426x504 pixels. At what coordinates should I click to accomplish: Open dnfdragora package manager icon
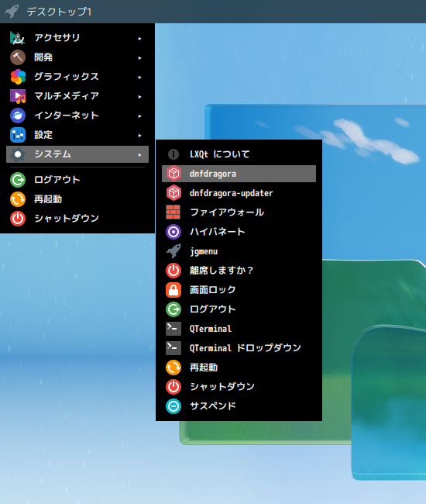click(x=173, y=174)
